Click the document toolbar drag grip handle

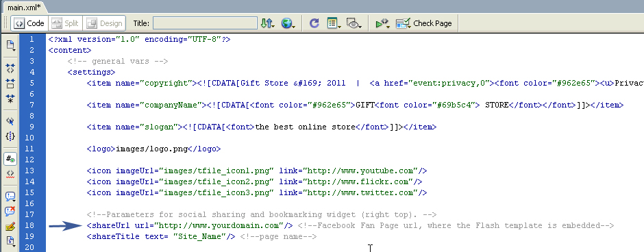5,23
